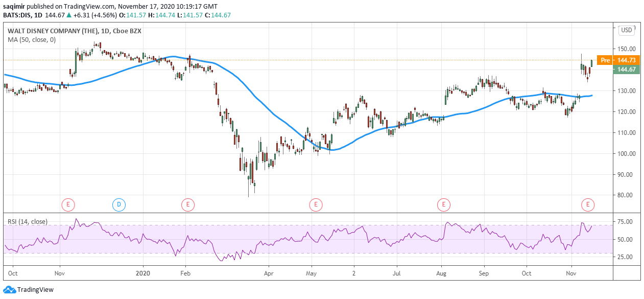Click the 2020 label on time axis
The height and width of the screenshot is (299, 644).
pos(143,273)
